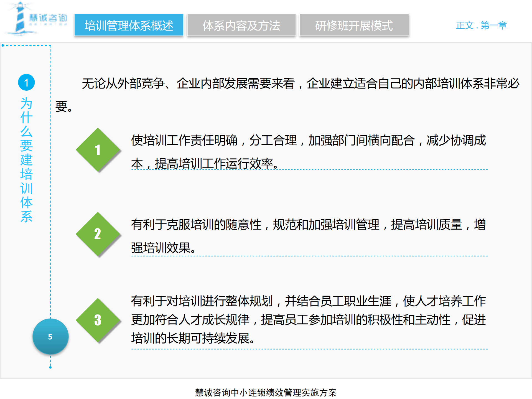Switch to the 培训管理体系概述 tab

(x=129, y=25)
